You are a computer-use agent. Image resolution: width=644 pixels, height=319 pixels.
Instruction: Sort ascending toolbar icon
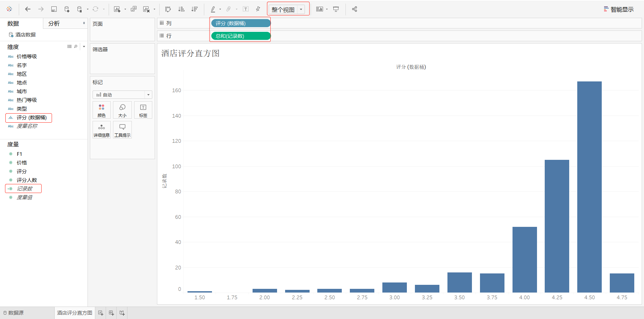point(181,9)
